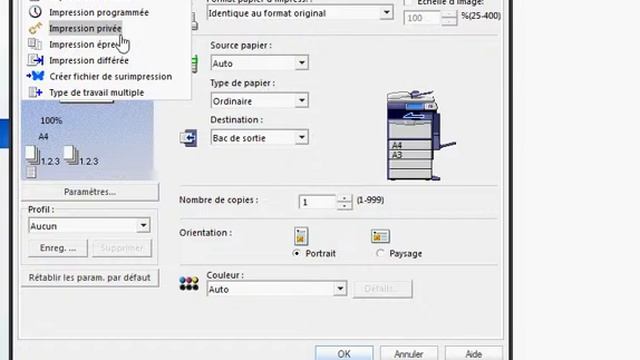Open the Couleur Auto dropdown

point(340,289)
